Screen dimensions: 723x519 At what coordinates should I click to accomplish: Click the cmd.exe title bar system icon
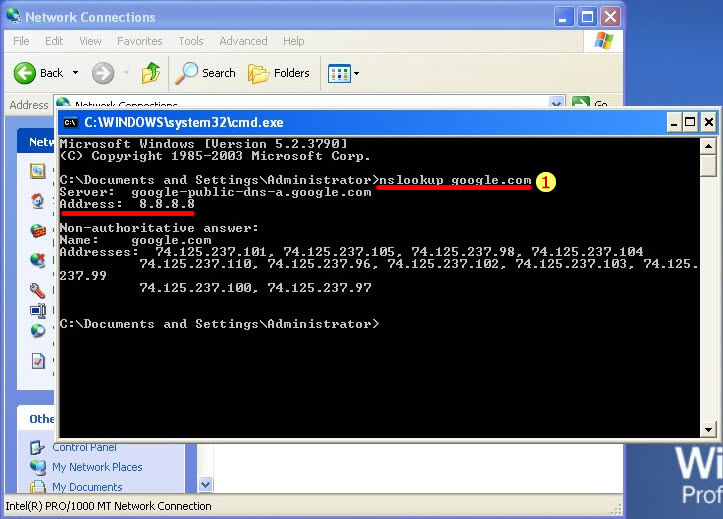[x=70, y=123]
